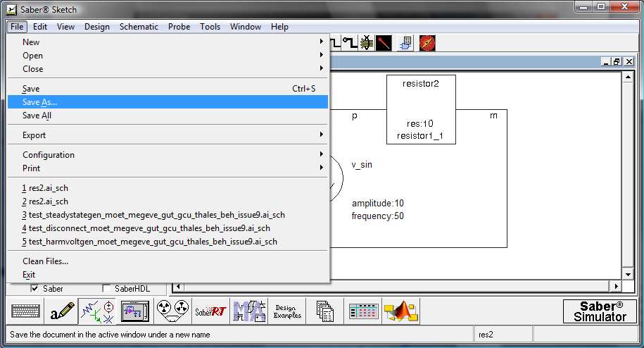The image size is (644, 348).
Task: Click the frequency:50 property text
Action: 378,216
